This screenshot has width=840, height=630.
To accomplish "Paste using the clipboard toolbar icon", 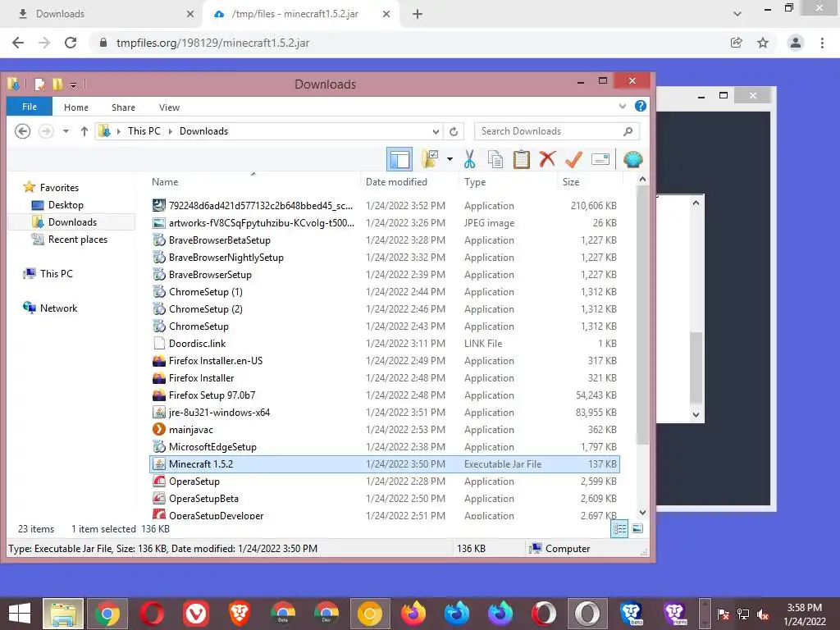I will coord(521,159).
